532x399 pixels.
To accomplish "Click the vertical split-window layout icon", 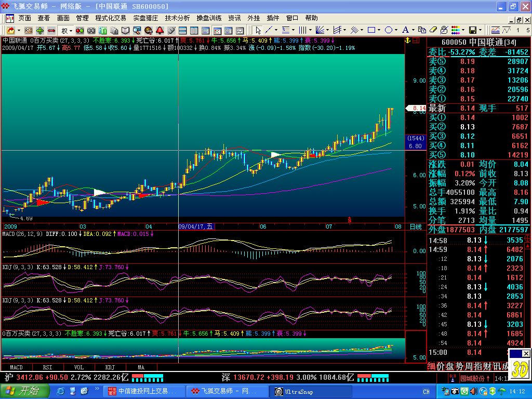I will pyautogui.click(x=194, y=31).
